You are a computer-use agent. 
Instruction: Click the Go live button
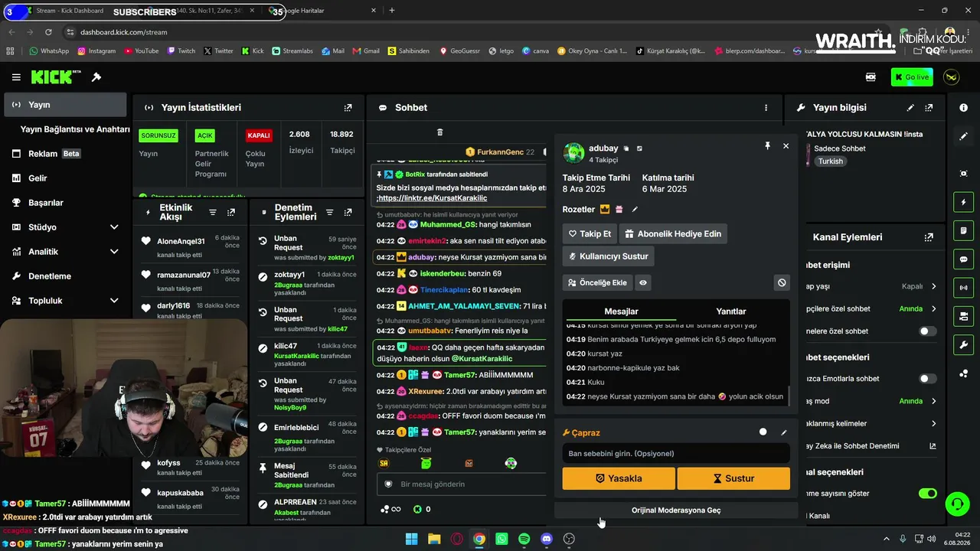click(x=912, y=77)
